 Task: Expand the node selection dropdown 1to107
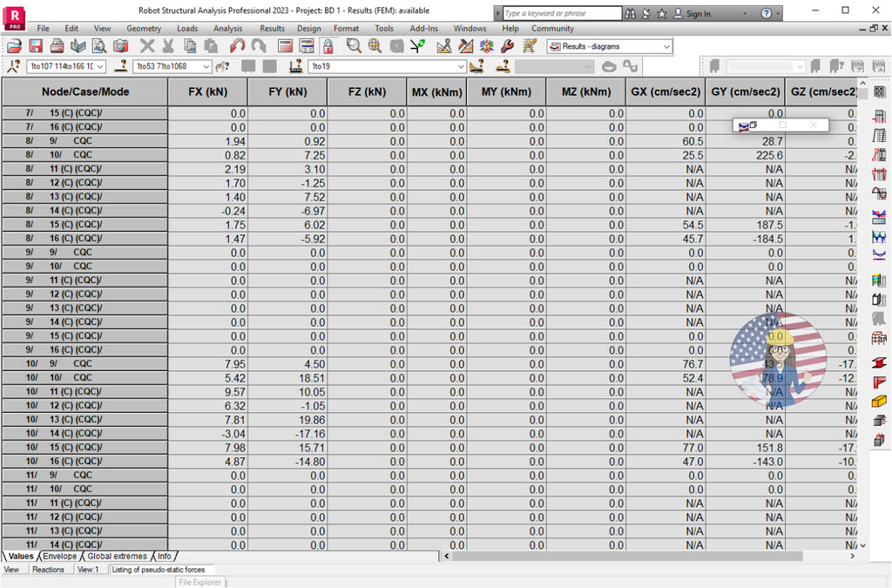pyautogui.click(x=99, y=66)
